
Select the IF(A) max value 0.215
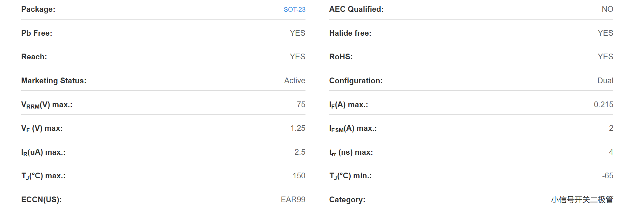pos(604,104)
